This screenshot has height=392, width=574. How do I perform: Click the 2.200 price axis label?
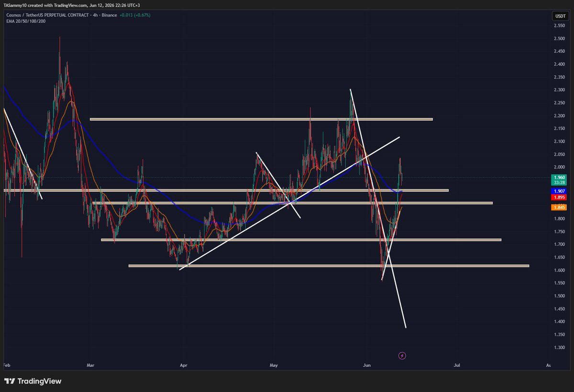[560, 116]
